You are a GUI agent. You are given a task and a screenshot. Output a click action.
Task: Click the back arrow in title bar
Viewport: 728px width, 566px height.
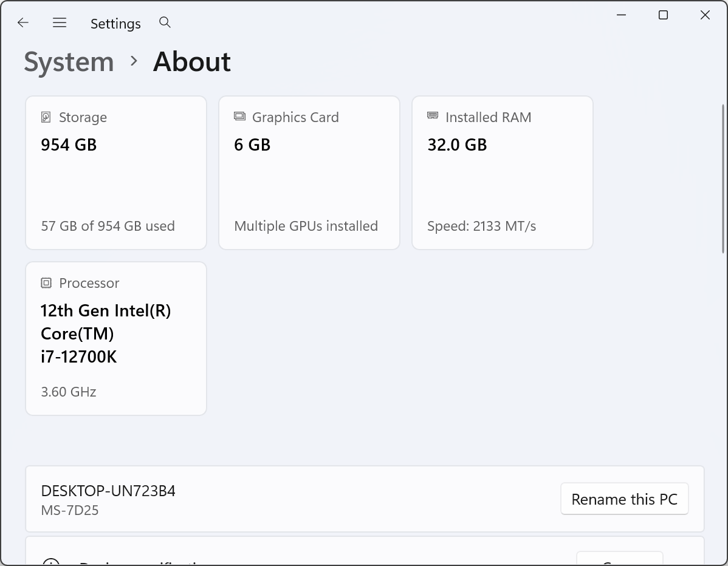(23, 22)
